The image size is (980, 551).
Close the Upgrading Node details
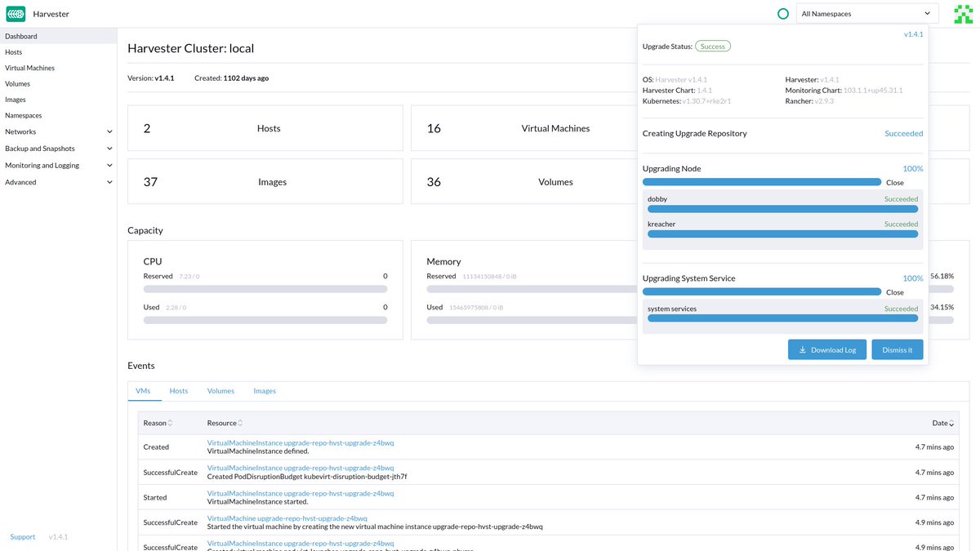(895, 183)
